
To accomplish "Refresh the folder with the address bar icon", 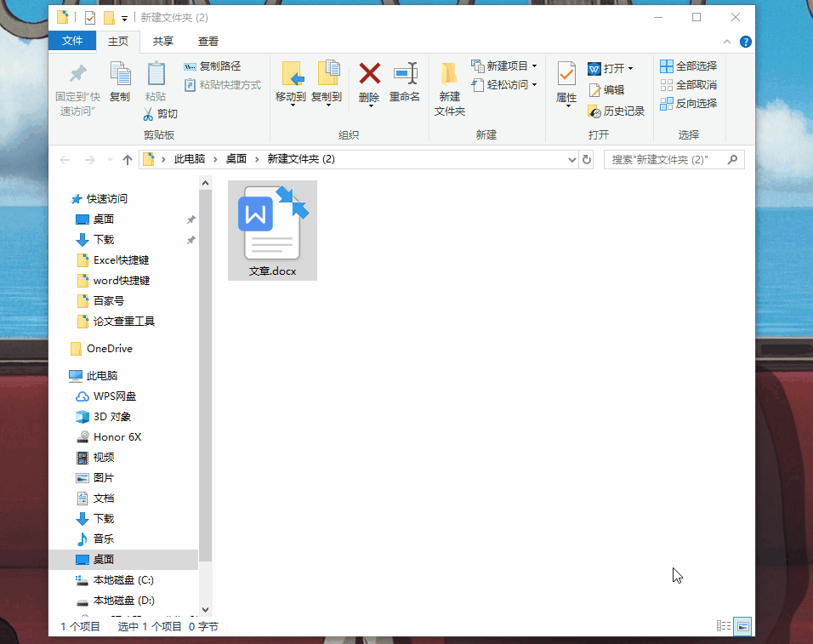I will (x=587, y=159).
